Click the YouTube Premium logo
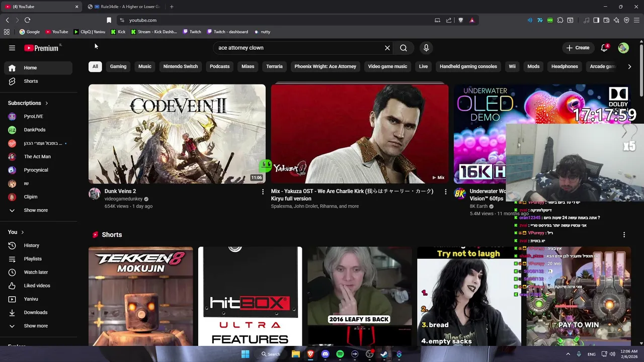Image resolution: width=644 pixels, height=362 pixels. point(42,48)
